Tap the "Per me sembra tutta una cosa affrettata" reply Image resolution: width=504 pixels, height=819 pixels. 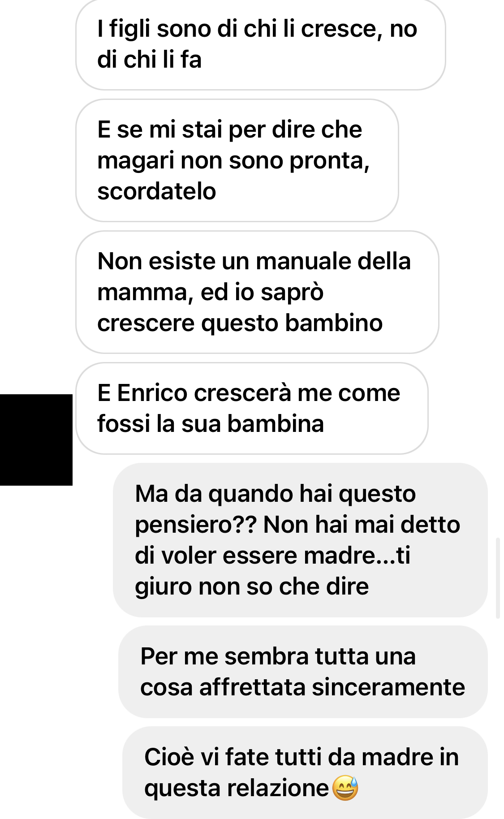303,672
